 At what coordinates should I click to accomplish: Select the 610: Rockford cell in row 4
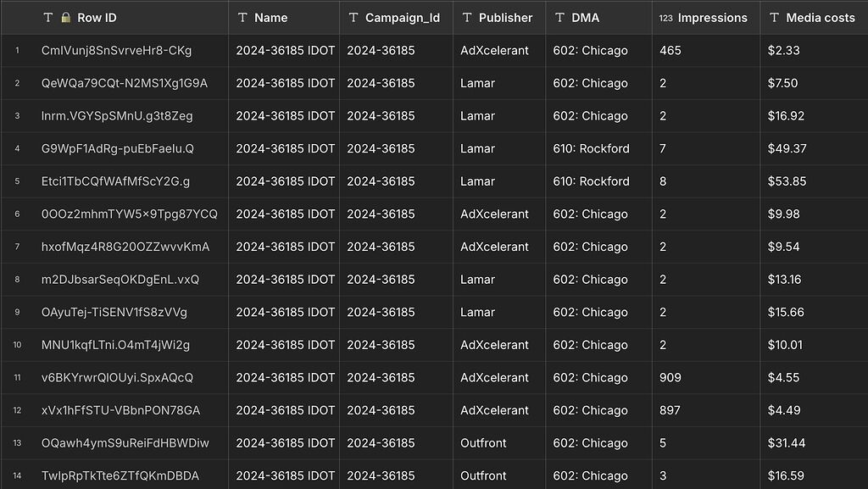[591, 149]
